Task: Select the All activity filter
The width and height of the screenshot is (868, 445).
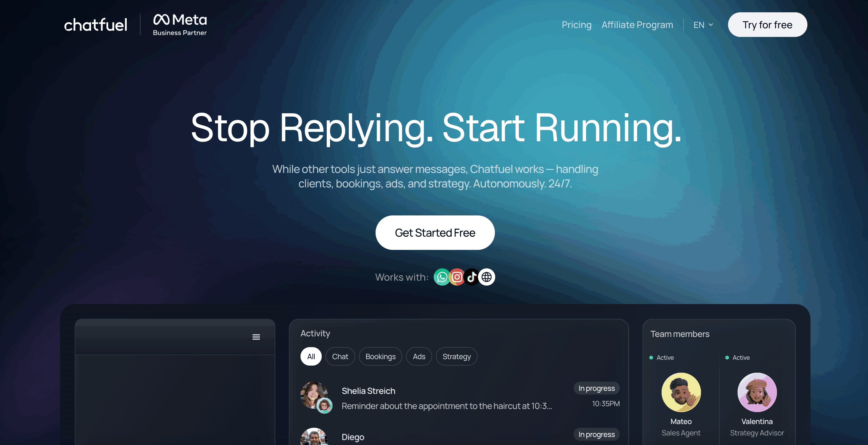Action: [x=311, y=356]
